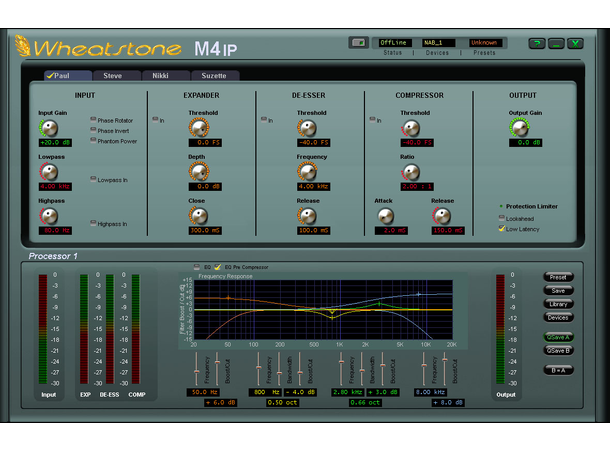Viewport: 610px width, 450px height.
Task: Click the 0.50 oct bandwidth field
Action: click(282, 403)
